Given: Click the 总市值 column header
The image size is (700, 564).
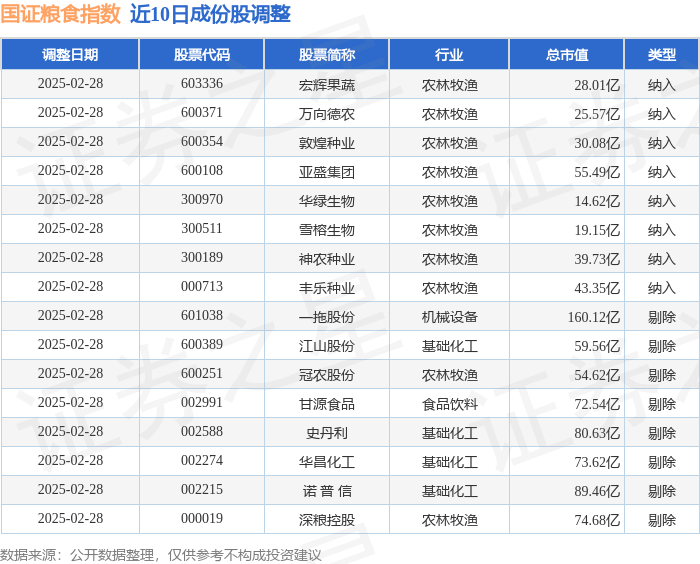Looking at the screenshot, I should [x=567, y=54].
